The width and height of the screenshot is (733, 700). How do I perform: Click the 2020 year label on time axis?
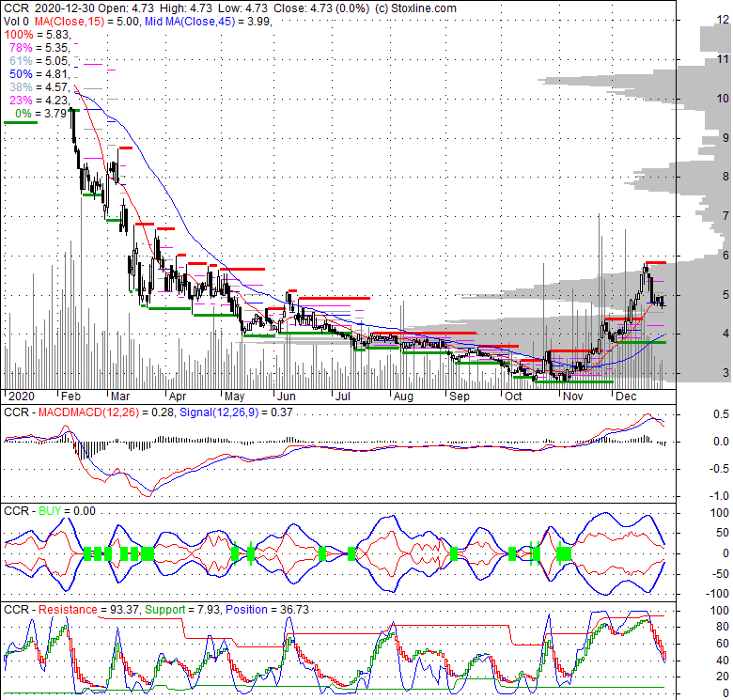pyautogui.click(x=22, y=397)
